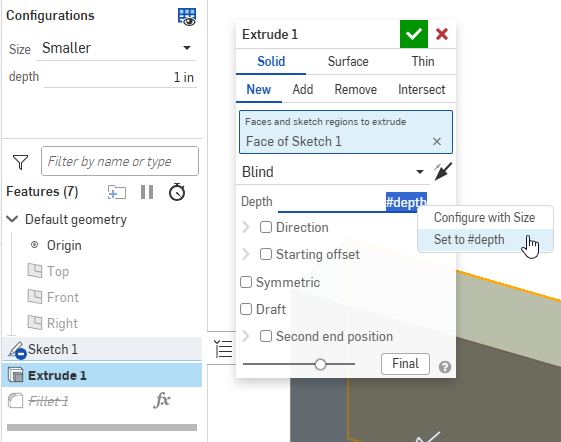Toggle the Draft checkbox
This screenshot has height=442, width=561.
(x=246, y=309)
